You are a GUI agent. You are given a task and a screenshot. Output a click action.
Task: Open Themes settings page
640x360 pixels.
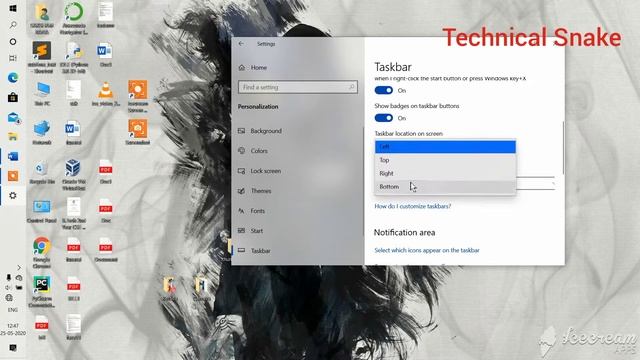255,191
